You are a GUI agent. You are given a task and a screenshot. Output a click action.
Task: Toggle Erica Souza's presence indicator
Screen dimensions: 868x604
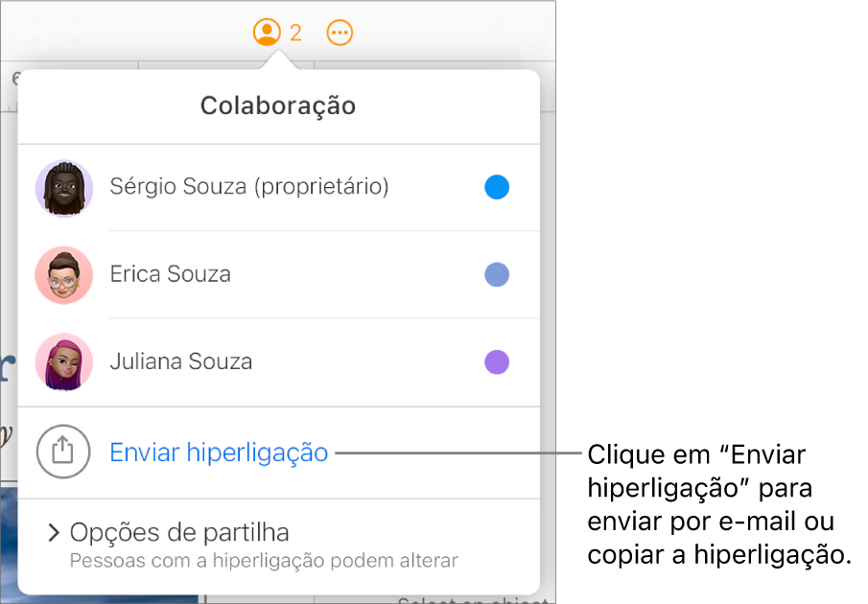tap(497, 275)
